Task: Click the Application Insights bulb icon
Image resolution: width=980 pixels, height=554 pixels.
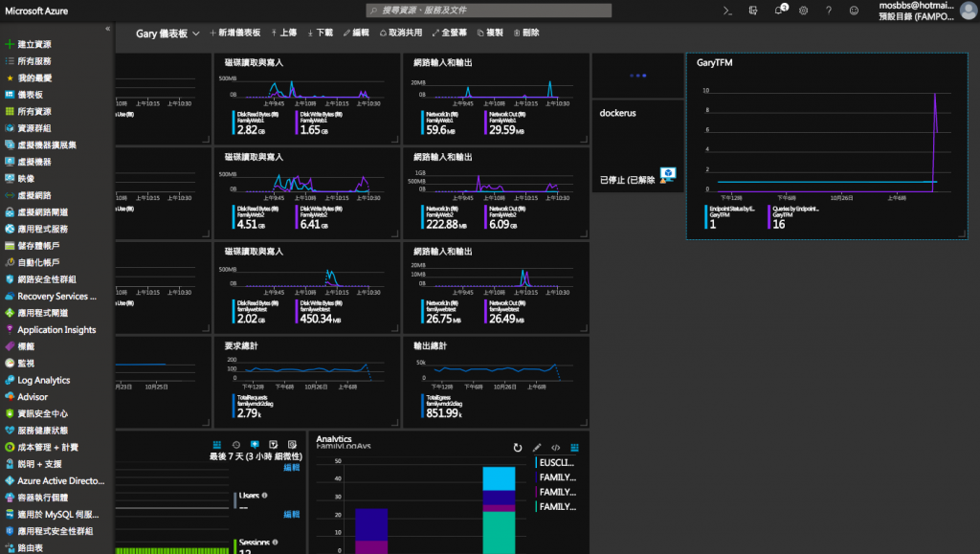Action: 10,330
